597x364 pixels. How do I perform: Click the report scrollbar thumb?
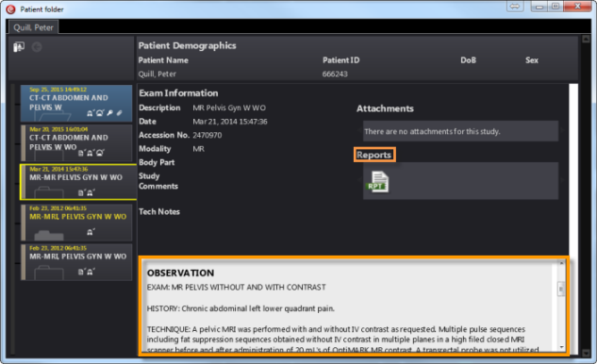tap(561, 289)
